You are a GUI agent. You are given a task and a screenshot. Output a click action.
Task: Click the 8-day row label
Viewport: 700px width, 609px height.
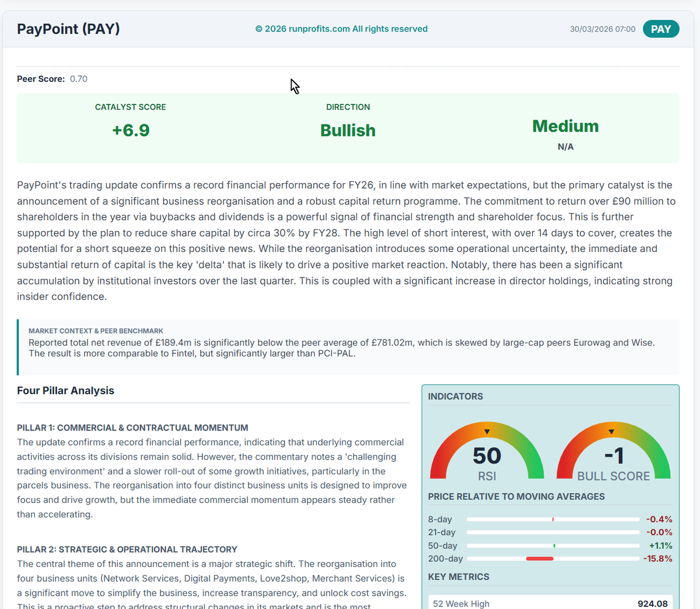[x=440, y=519]
